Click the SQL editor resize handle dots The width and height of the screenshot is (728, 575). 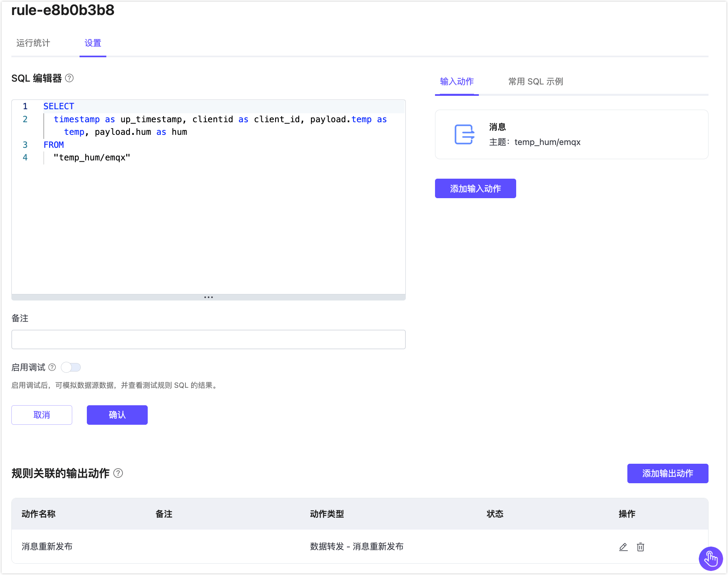coord(209,297)
